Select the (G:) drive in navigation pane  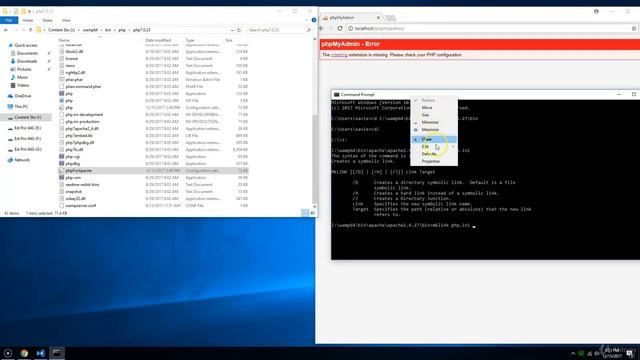[28, 149]
